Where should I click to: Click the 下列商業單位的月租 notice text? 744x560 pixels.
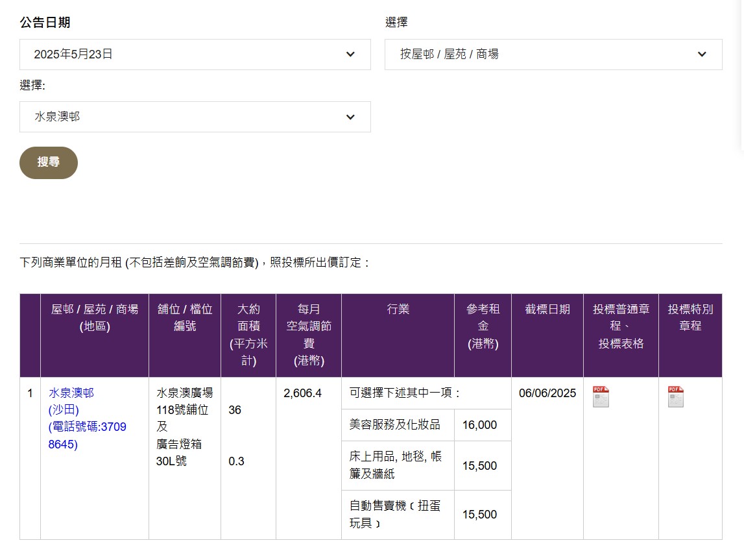click(x=195, y=262)
